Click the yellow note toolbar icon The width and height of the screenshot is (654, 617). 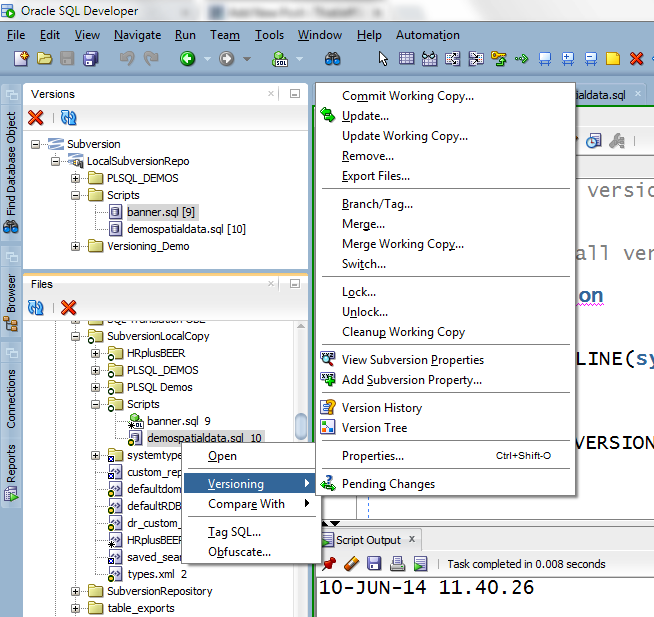point(613,59)
